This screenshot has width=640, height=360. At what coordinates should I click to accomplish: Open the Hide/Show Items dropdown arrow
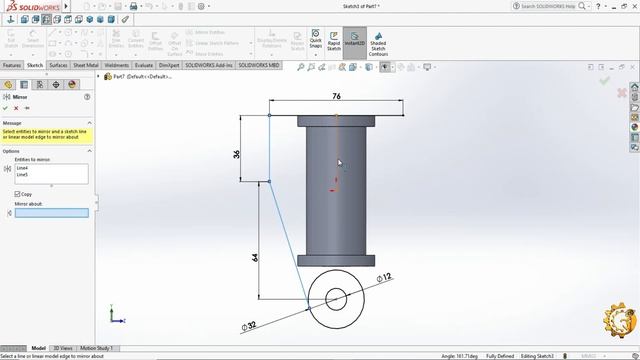point(393,67)
